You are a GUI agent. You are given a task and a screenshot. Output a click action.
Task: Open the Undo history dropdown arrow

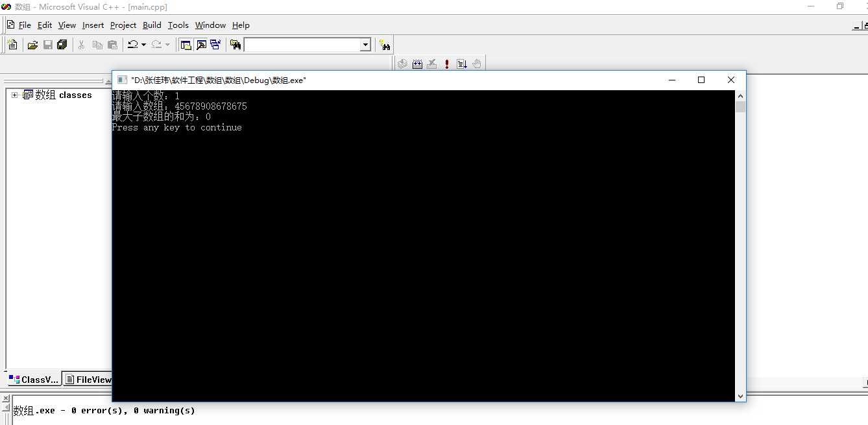[x=143, y=45]
